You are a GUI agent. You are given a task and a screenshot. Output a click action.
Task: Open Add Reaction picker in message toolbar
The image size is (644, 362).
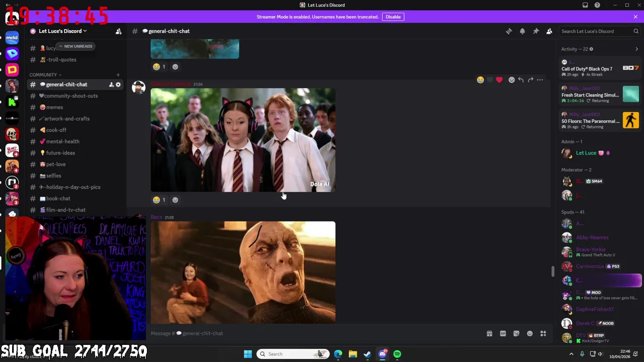[x=512, y=80]
